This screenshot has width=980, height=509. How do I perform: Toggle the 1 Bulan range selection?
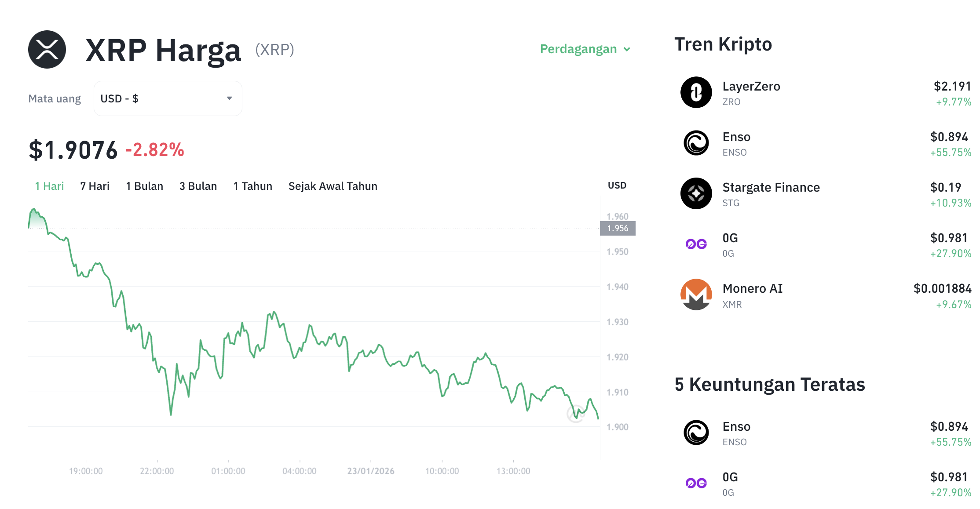(144, 186)
